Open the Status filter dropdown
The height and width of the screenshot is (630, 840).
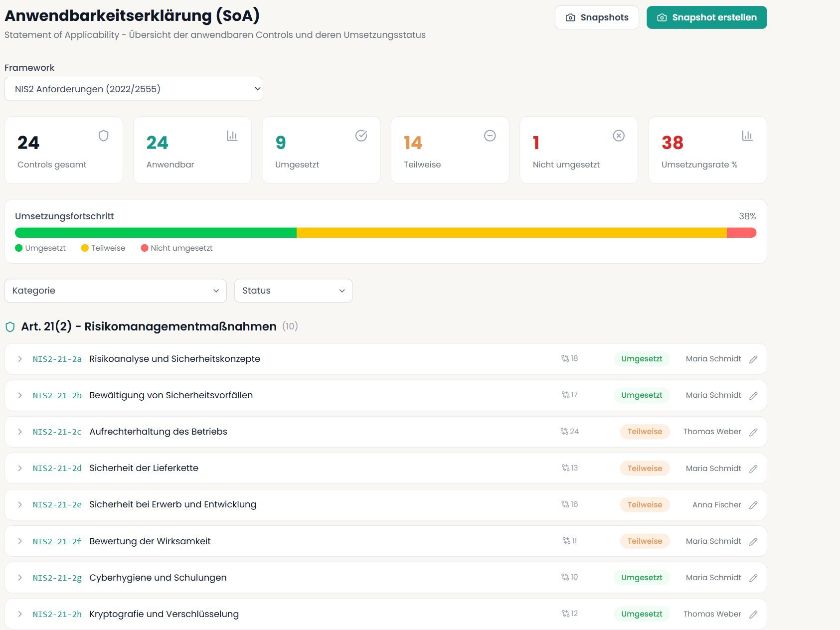(293, 291)
